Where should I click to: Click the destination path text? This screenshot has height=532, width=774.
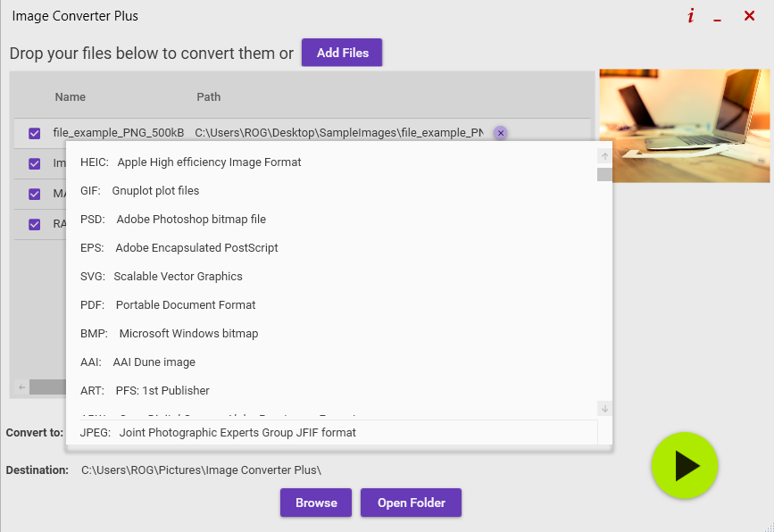(x=202, y=470)
